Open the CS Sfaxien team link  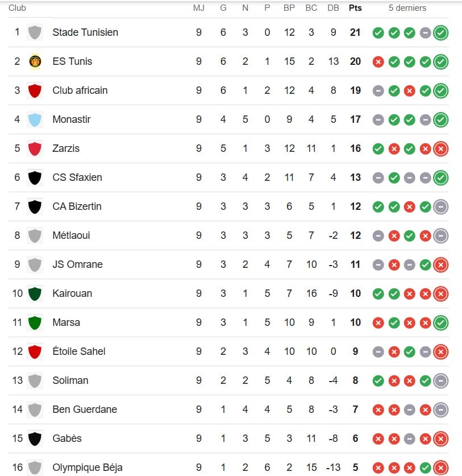[77, 177]
